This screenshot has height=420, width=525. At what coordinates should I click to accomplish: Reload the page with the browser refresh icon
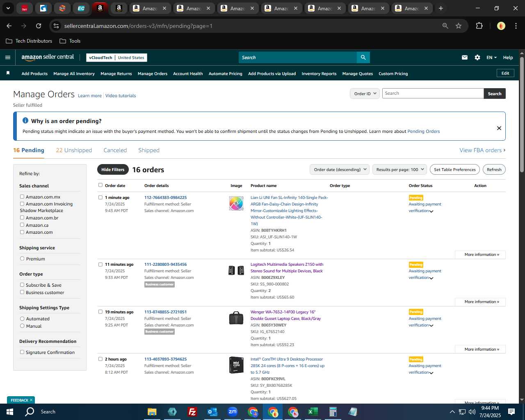[39, 26]
